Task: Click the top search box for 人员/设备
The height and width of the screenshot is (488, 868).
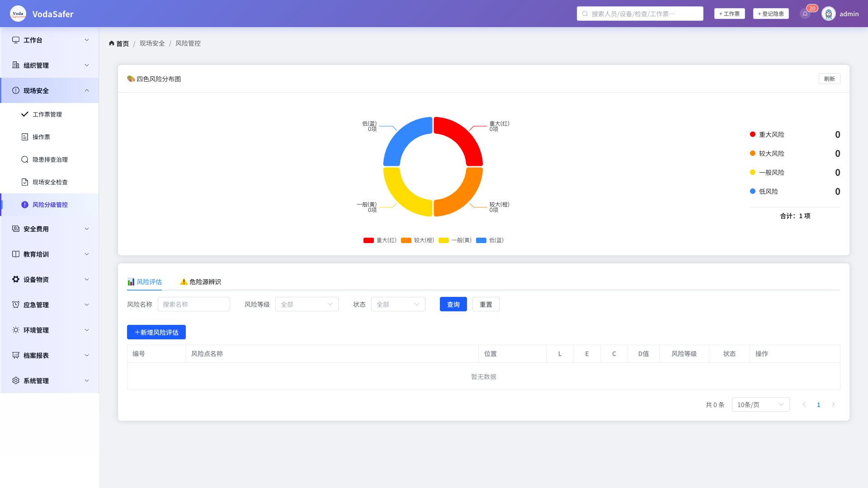Action: point(640,14)
